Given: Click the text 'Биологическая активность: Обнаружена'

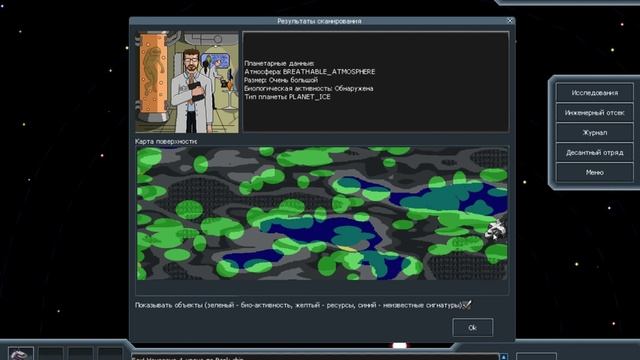Looking at the screenshot, I should (x=309, y=88).
